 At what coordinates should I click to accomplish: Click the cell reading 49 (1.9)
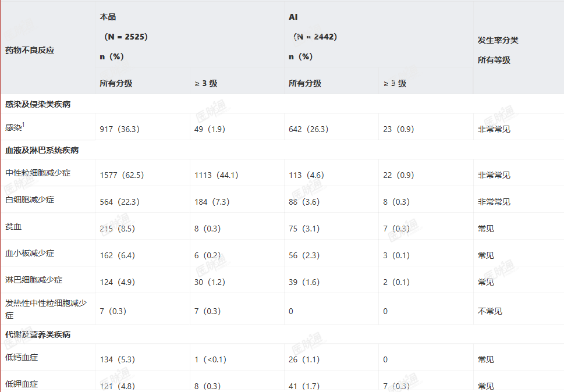210,129
